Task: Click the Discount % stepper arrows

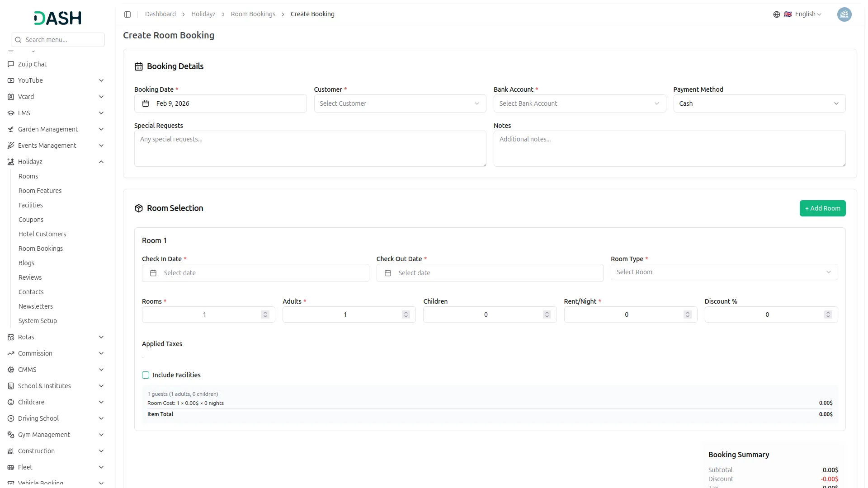Action: pos(828,314)
